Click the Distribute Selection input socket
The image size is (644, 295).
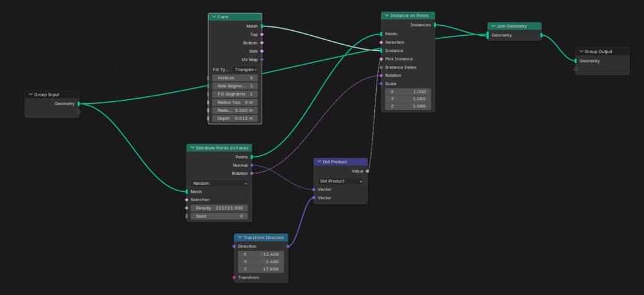click(187, 199)
